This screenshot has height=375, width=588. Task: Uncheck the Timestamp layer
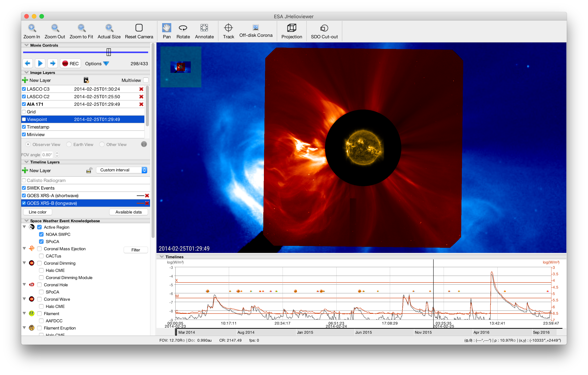pyautogui.click(x=24, y=127)
